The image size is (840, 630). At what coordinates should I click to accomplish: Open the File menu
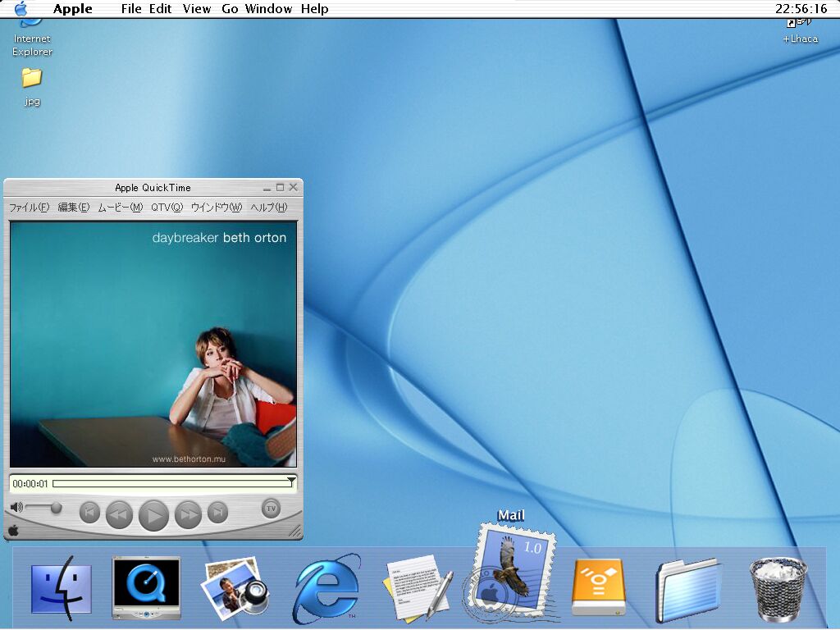click(131, 8)
